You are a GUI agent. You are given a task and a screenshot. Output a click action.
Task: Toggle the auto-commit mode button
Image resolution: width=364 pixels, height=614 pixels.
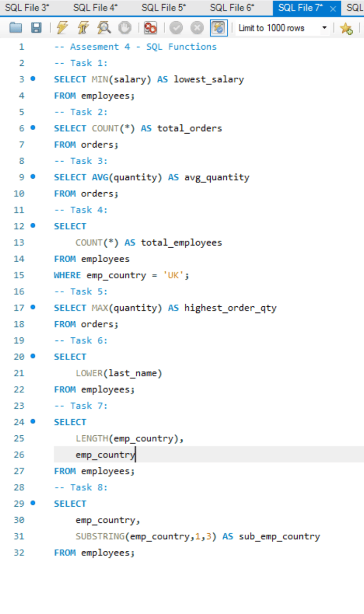point(219,28)
